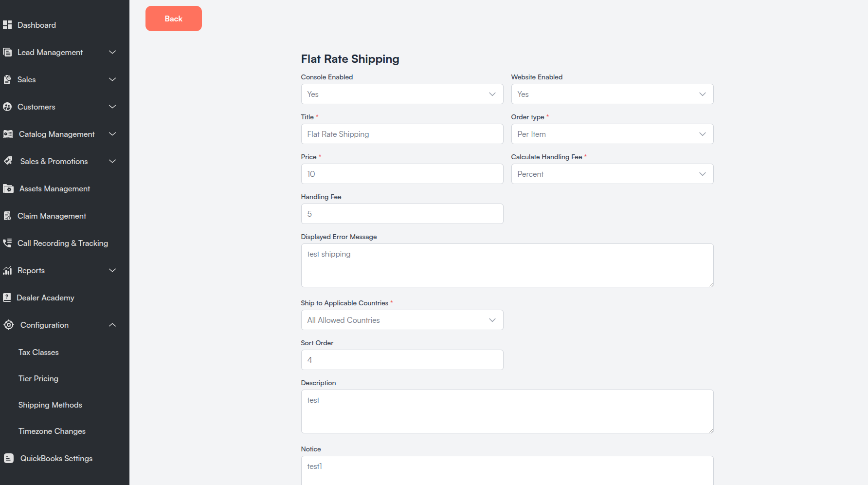Open QuickBooks Settings menu item
Viewport: 868px width, 485px height.
(x=56, y=458)
